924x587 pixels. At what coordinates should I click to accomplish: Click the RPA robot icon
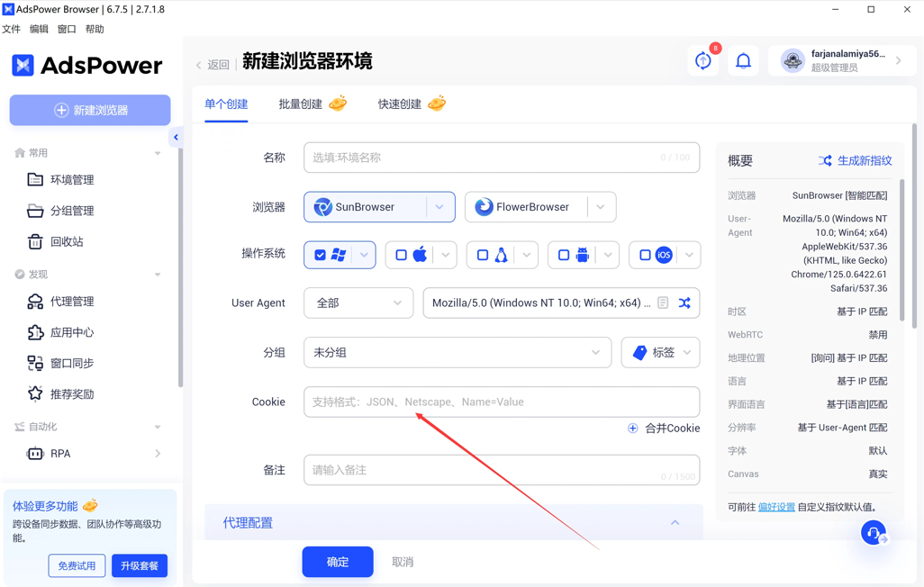[x=35, y=453]
